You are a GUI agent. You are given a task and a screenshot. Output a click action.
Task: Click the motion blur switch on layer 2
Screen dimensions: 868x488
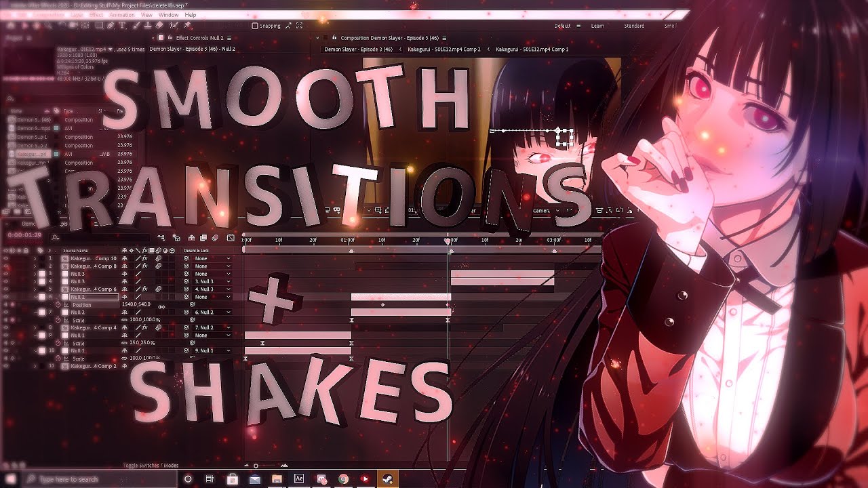[x=158, y=266]
